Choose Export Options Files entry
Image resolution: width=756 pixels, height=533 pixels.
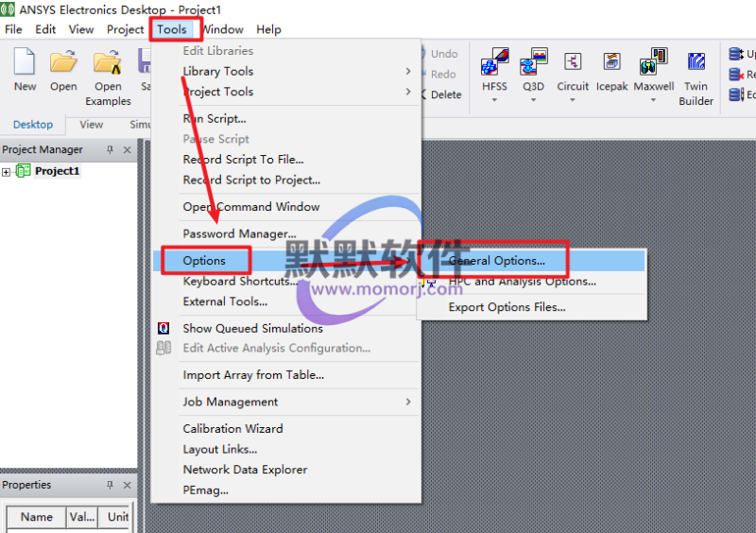(x=507, y=307)
